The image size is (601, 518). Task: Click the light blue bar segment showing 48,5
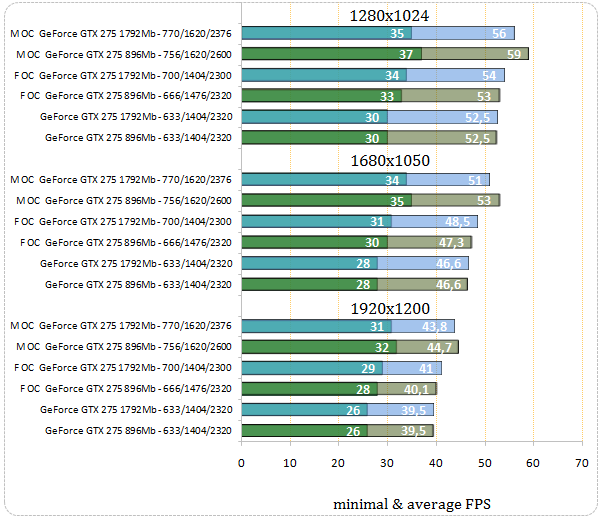tap(435, 221)
